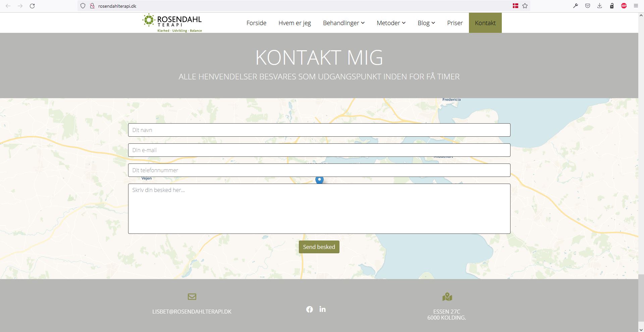644x332 pixels.
Task: Click the Rosendahl Terapi logo
Action: click(172, 23)
